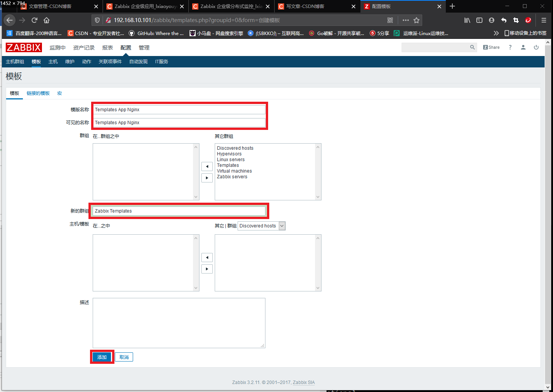Move group right with upper arrow button

click(x=207, y=178)
